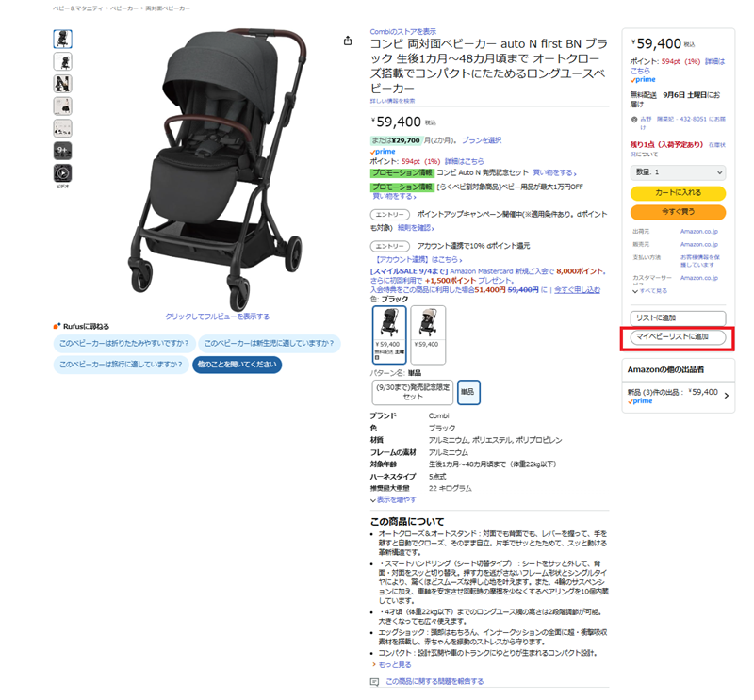Viewport: 754px width, 700px height.
Task: Click the delivery location pin icon
Action: pyautogui.click(x=634, y=120)
